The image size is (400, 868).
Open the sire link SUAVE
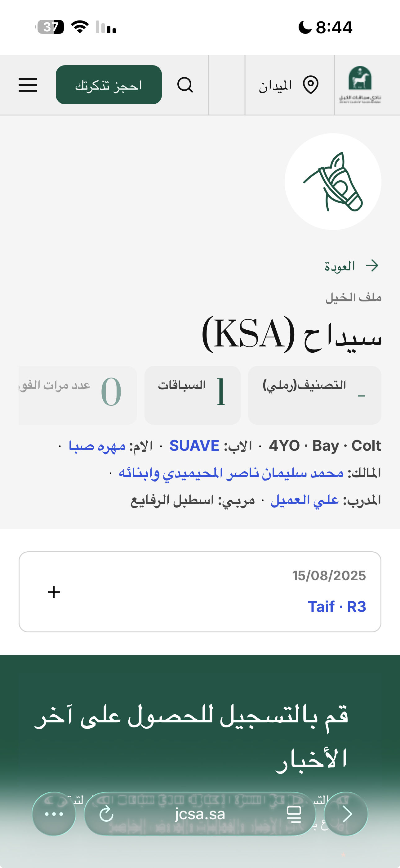[194, 446]
